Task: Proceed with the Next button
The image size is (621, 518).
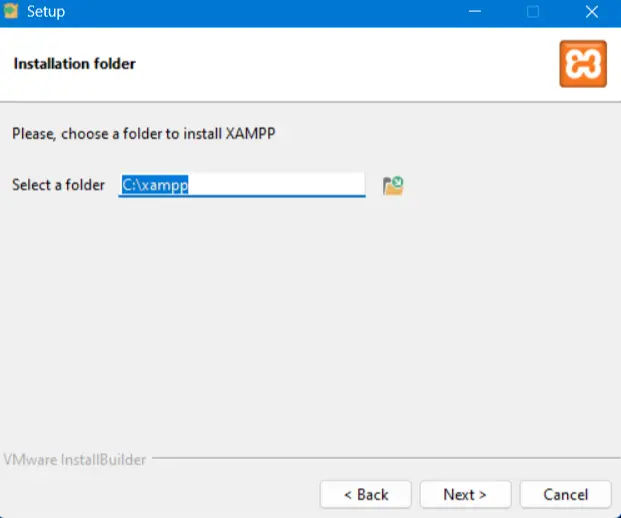Action: (465, 494)
